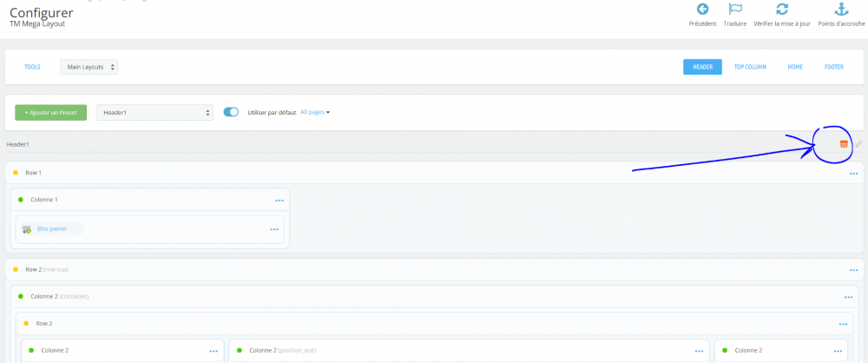Click the Utiliser par défaut label
The height and width of the screenshot is (363, 868).
pos(273,112)
